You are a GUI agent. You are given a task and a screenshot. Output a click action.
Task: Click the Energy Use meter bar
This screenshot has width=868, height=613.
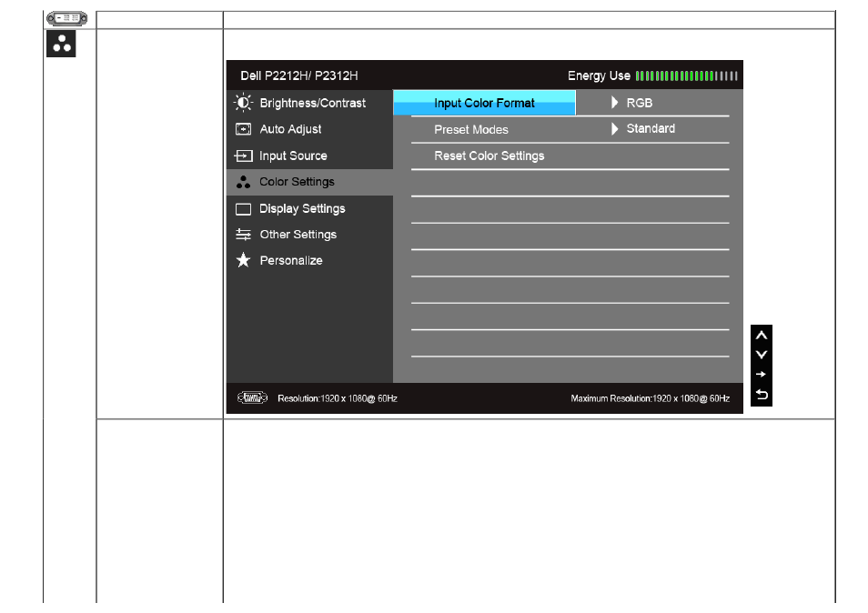pos(686,75)
